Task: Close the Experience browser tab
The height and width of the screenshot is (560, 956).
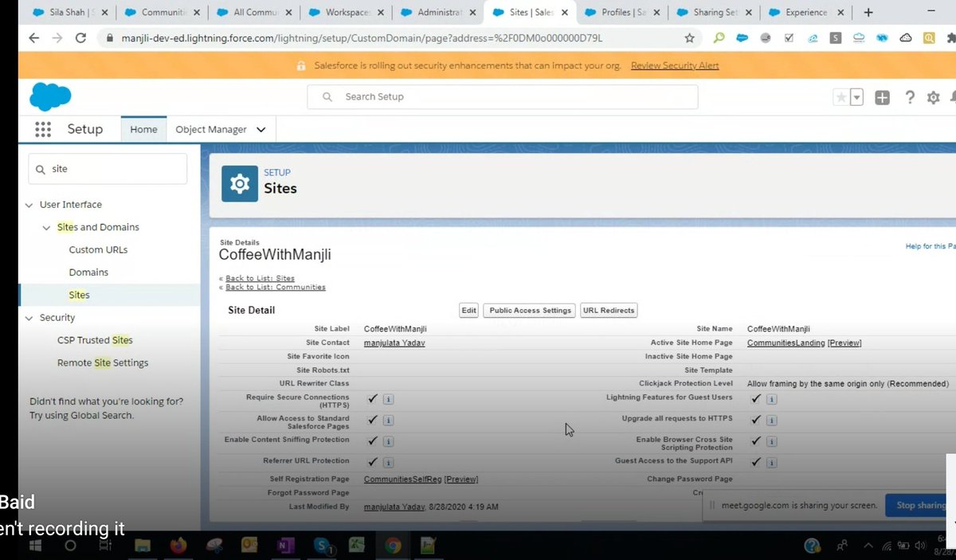Action: coord(840,12)
